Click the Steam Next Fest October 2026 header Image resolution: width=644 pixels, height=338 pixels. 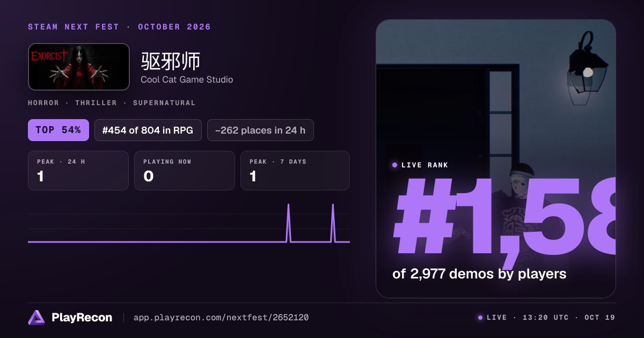tap(119, 27)
